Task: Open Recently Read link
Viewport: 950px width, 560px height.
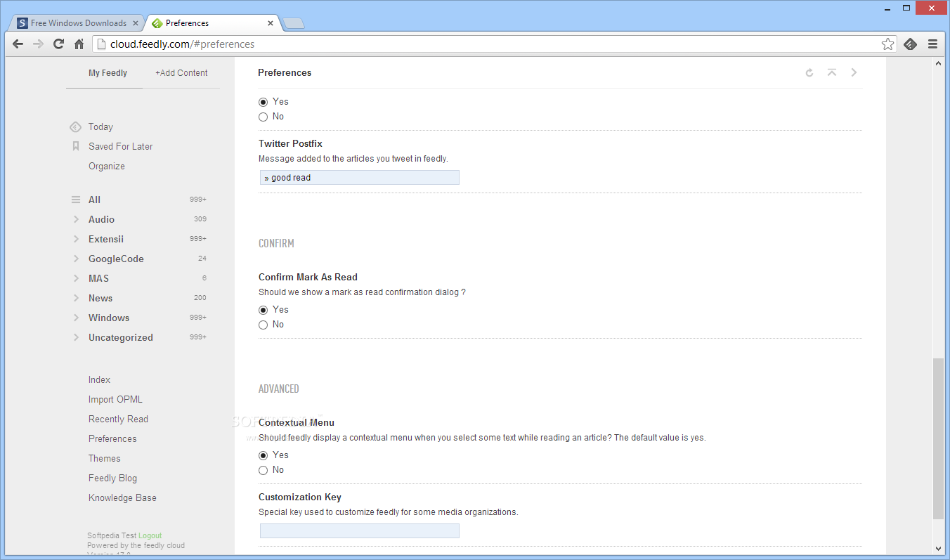Action: click(x=118, y=419)
